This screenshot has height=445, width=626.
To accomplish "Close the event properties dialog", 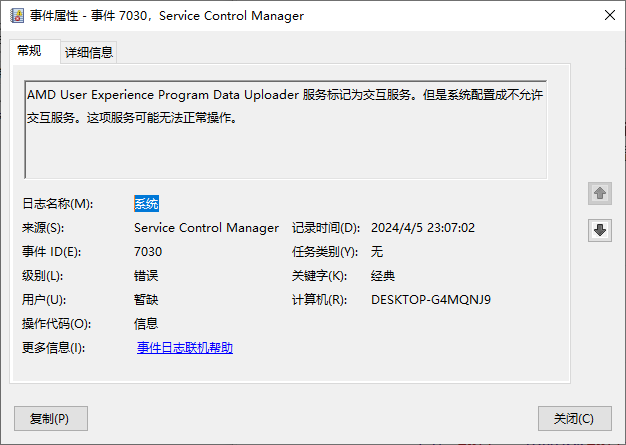I will point(610,16).
